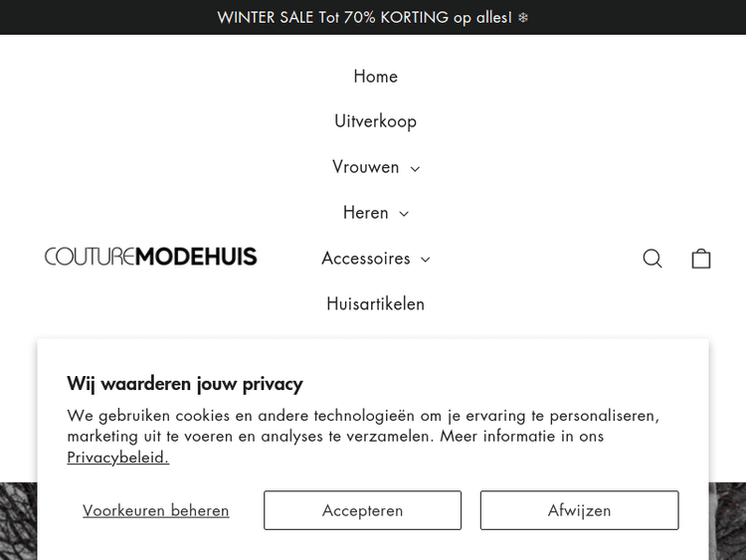Click the Couture Modehuis logo
This screenshot has width=746, height=560.
pos(151,257)
